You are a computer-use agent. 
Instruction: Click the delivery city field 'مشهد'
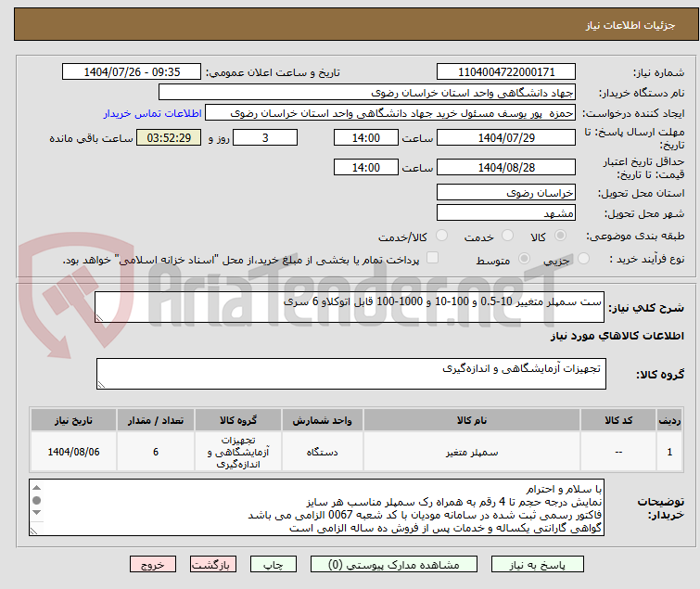pyautogui.click(x=506, y=213)
